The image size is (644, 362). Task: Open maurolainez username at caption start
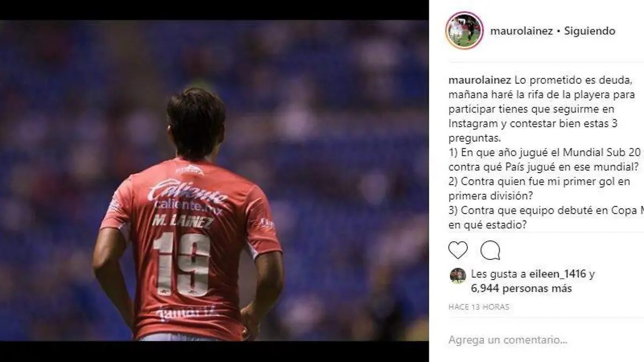pyautogui.click(x=479, y=80)
